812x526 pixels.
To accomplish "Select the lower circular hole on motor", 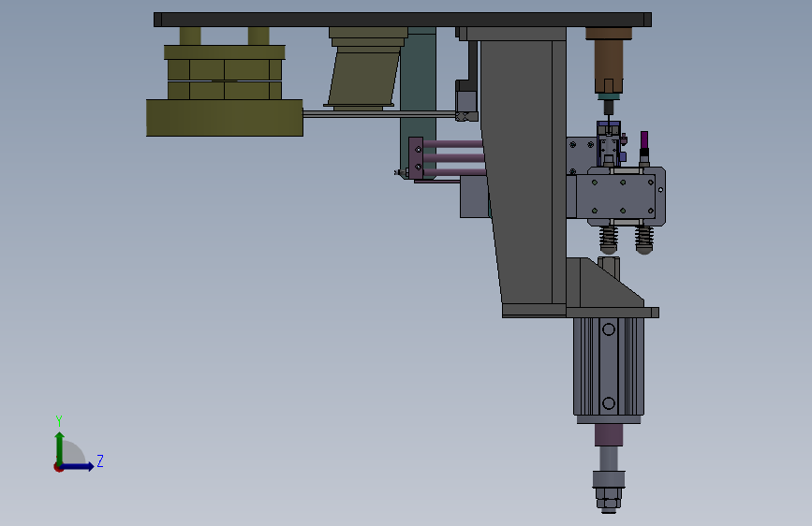I will pyautogui.click(x=609, y=402).
